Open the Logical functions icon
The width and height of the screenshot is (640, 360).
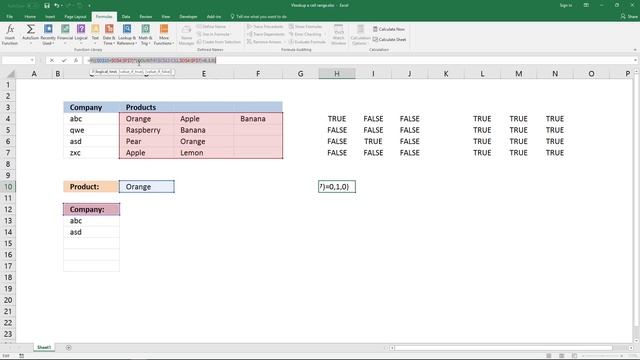tap(81, 35)
